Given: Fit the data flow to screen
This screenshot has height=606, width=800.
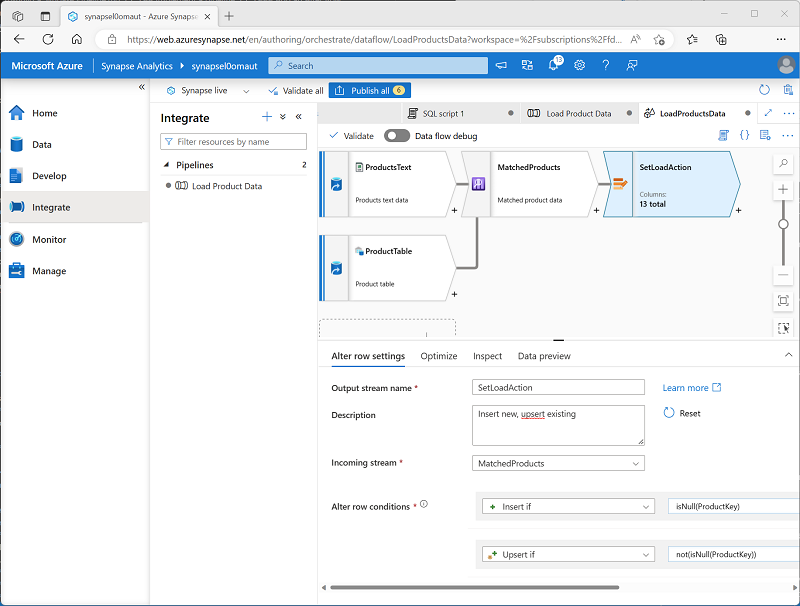Looking at the screenshot, I should (783, 300).
